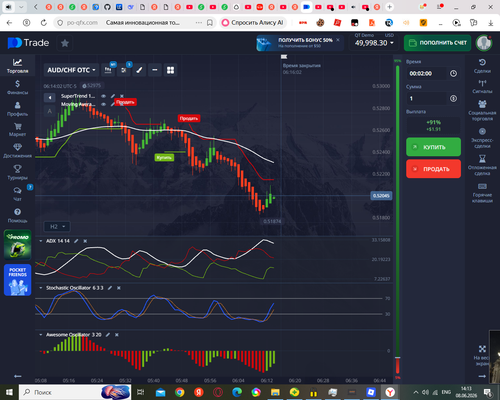
Task: Open the Маркет shop section
Action: [17, 130]
